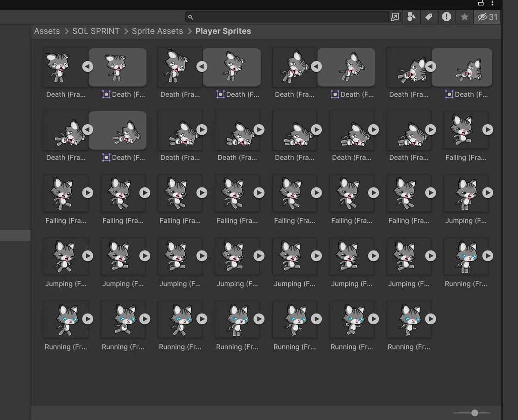Select the first Jumping frame thumbnail
This screenshot has height=420, width=518.
click(x=466, y=194)
